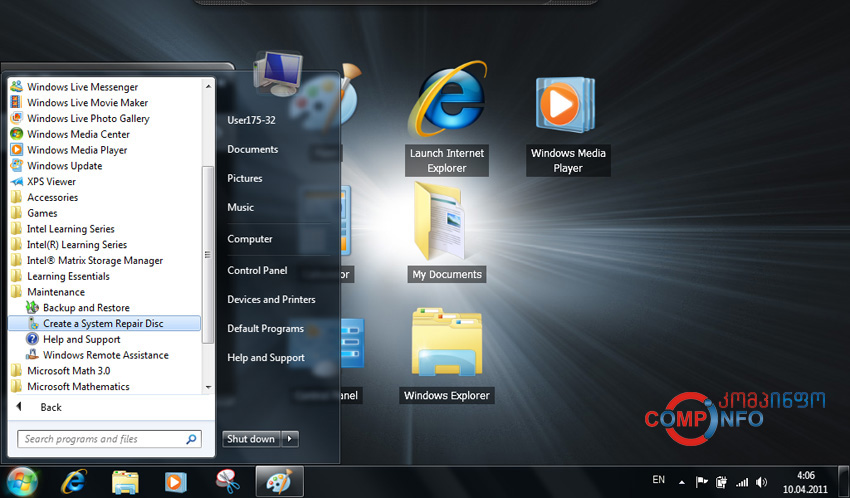Open Computer from the Start menu
Screen dimensions: 850x498
point(250,238)
